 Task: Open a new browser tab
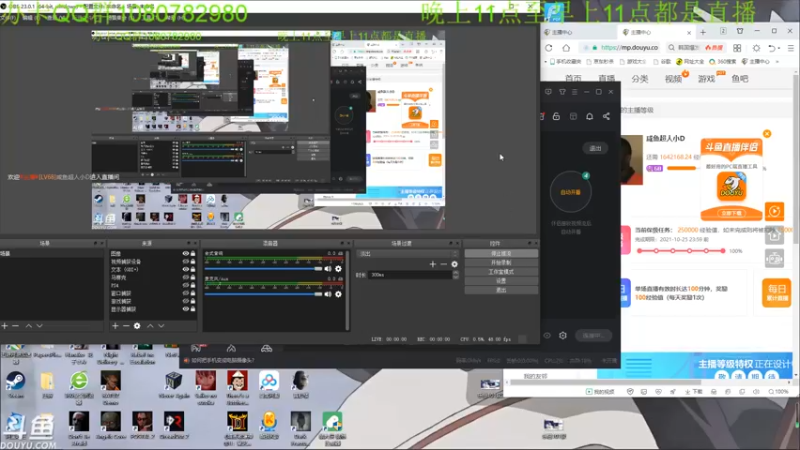click(703, 32)
